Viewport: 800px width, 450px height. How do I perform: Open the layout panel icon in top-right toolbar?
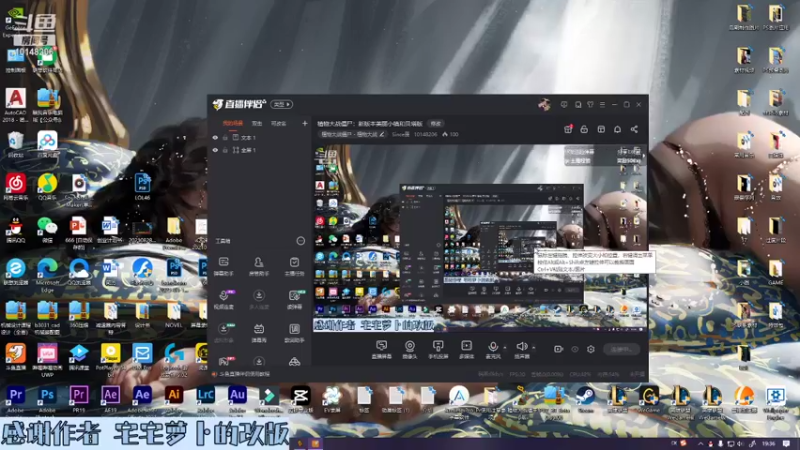tap(601, 129)
